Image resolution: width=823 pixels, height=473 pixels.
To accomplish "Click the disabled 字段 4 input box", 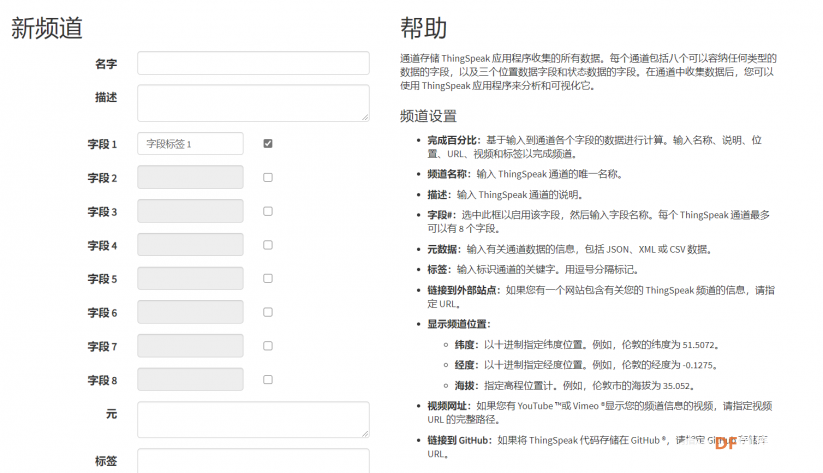I will (x=190, y=245).
